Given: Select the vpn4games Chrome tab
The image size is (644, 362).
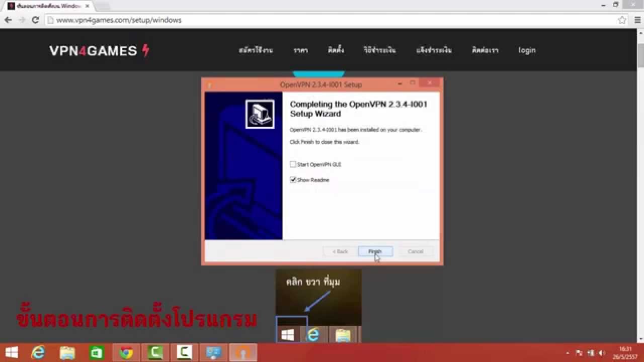Looking at the screenshot, I should [48, 6].
